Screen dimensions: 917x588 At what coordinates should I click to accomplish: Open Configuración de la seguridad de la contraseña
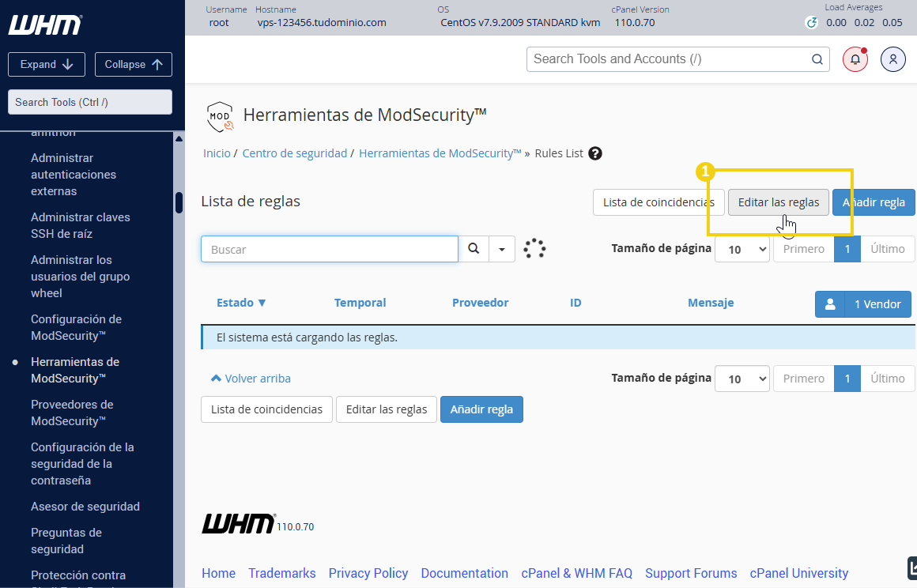[82, 463]
